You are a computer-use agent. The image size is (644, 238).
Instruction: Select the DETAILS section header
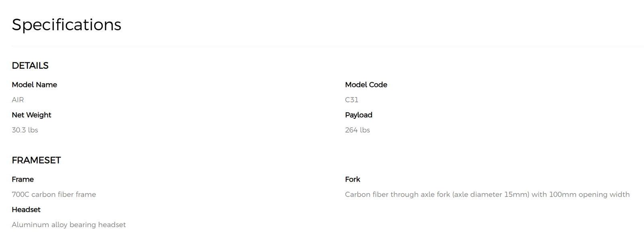[x=30, y=66]
